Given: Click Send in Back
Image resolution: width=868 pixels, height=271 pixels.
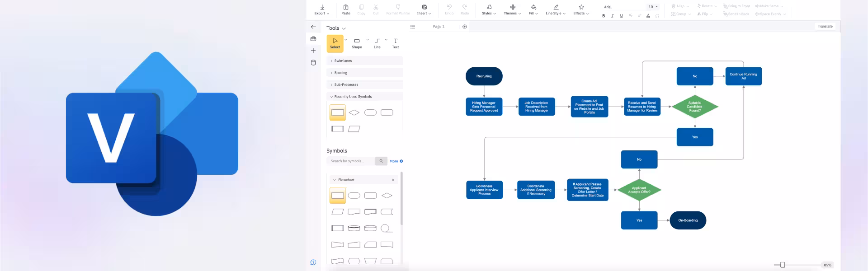Looking at the screenshot, I should tap(736, 14).
